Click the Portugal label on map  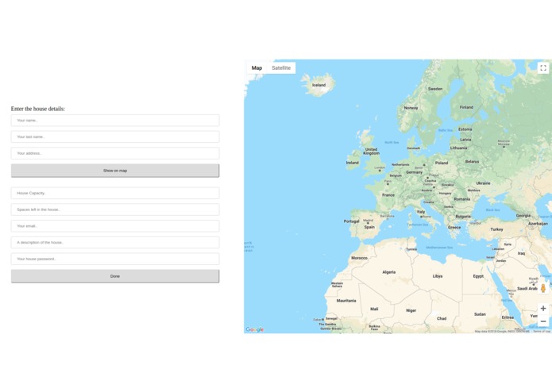coord(351,221)
